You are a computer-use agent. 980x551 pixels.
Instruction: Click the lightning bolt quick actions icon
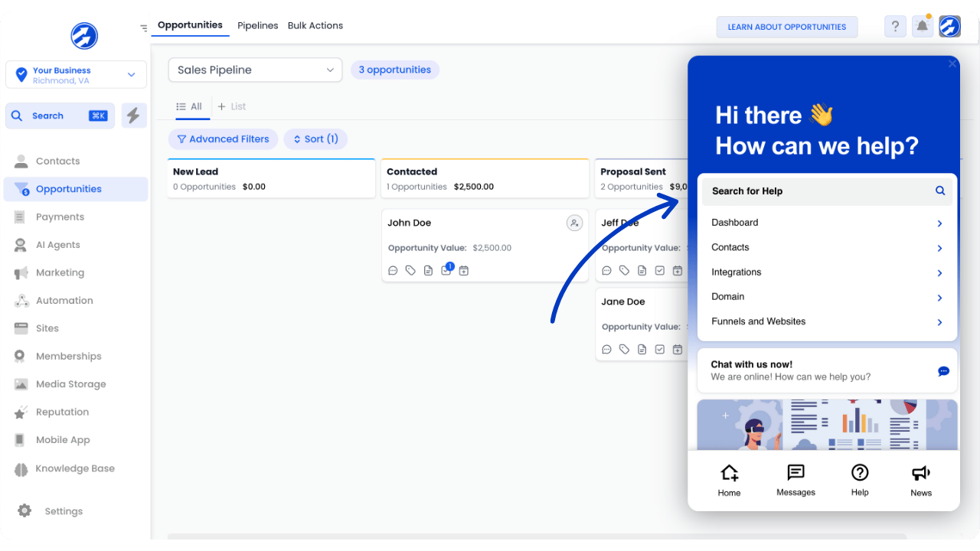134,116
